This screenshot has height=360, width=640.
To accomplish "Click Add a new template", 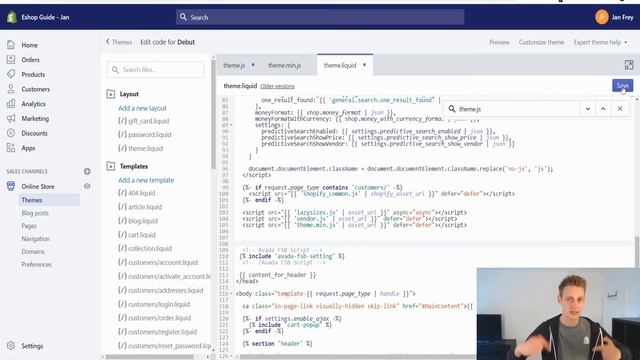I will click(x=146, y=180).
